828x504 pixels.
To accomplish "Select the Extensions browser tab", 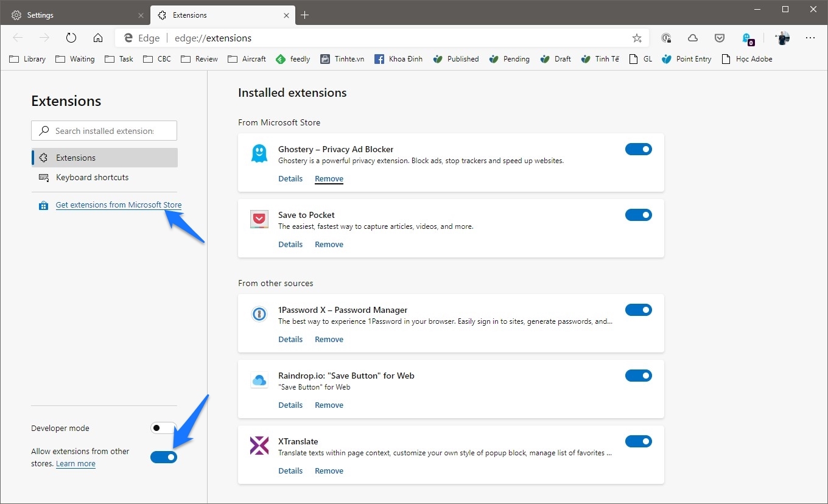I will pos(222,15).
